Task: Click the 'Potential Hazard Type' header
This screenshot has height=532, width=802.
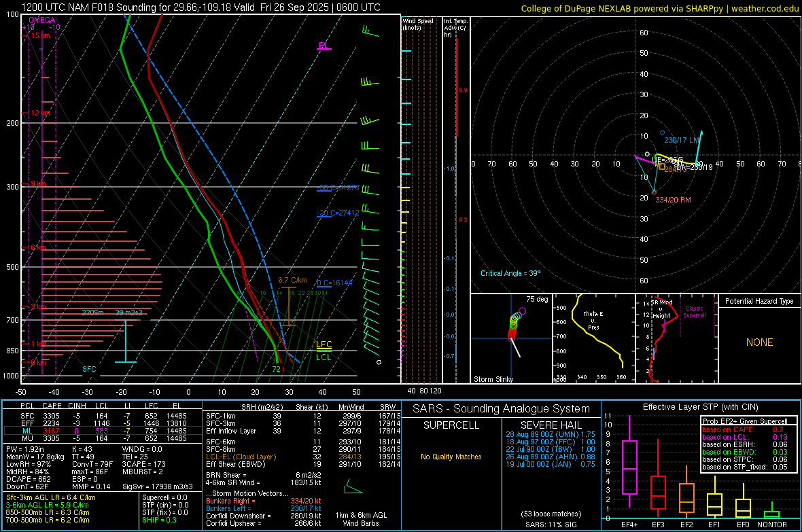Action: click(759, 301)
